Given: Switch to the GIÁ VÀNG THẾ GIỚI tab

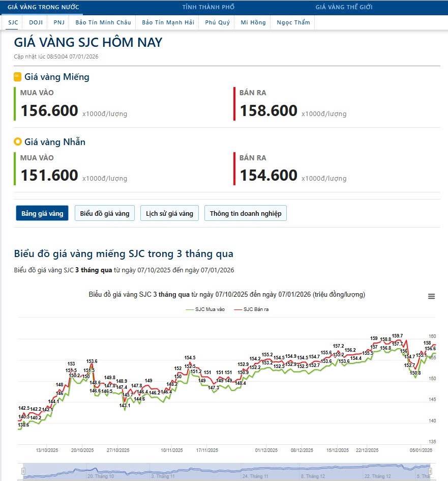Looking at the screenshot, I should 344,7.
